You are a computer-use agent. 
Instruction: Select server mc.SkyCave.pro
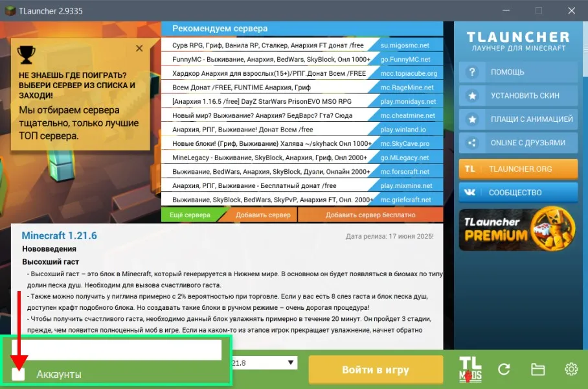[x=405, y=143]
